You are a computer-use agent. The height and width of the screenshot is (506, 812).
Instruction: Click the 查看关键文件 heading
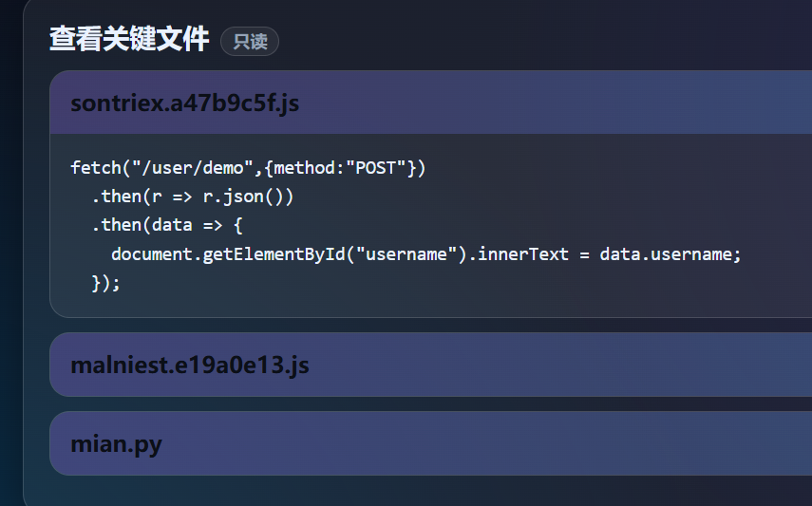tap(129, 40)
